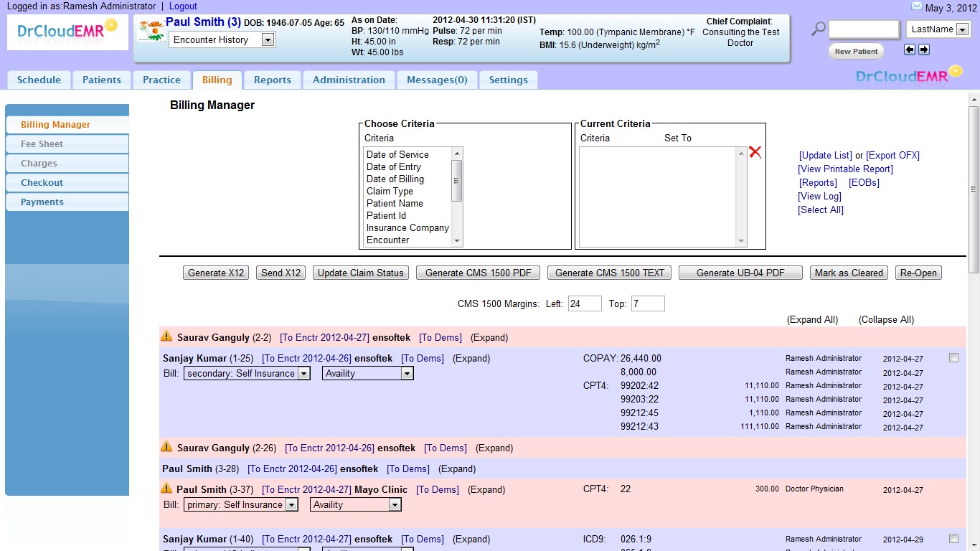
Task: Click the New Patient button
Action: [x=856, y=51]
